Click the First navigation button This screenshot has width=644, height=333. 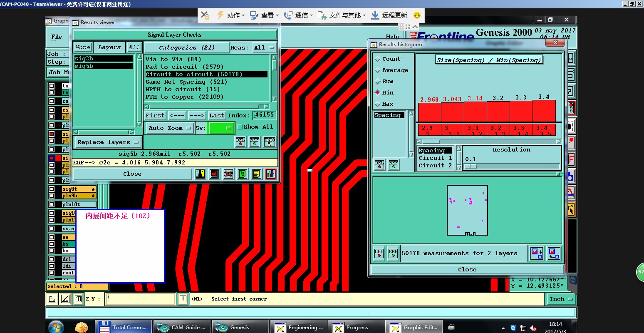[x=155, y=115]
